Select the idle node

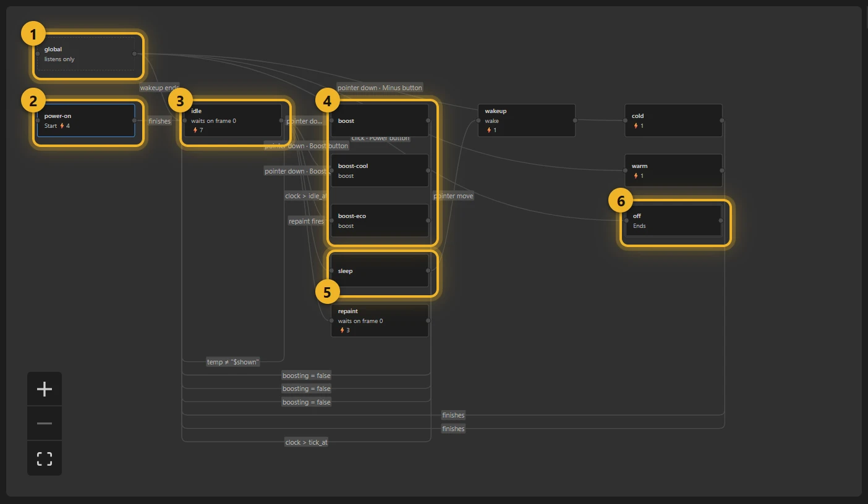pyautogui.click(x=232, y=120)
